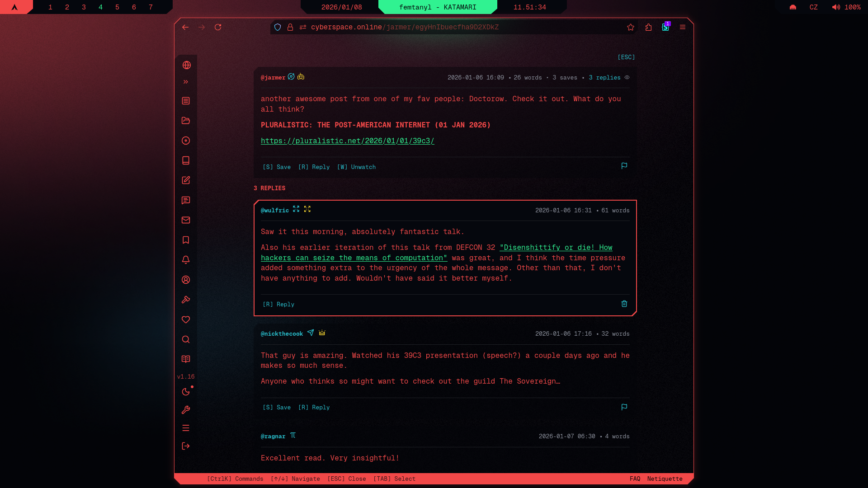Image resolution: width=868 pixels, height=488 pixels.
Task: Toggle [W] Unwatch on jarmer's post
Action: pyautogui.click(x=356, y=167)
